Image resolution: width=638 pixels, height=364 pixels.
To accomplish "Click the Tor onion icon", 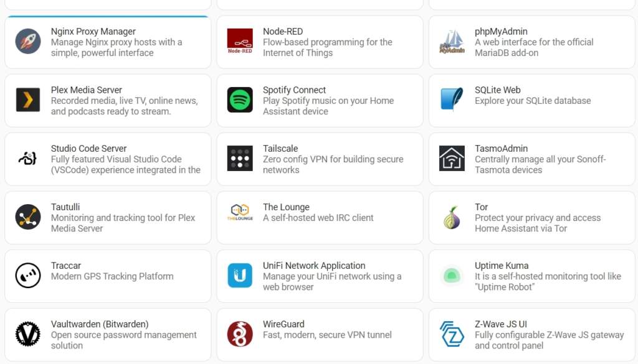I will [x=452, y=217].
